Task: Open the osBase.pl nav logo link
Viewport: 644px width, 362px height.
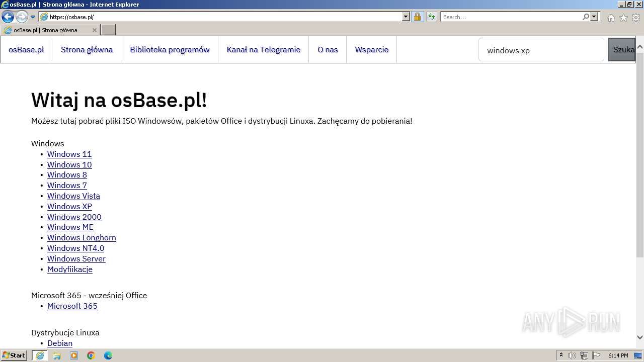Action: click(26, 49)
